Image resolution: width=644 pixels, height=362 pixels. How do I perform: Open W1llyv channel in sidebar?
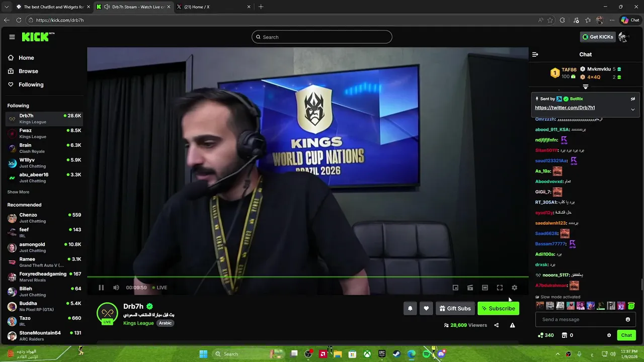click(44, 163)
